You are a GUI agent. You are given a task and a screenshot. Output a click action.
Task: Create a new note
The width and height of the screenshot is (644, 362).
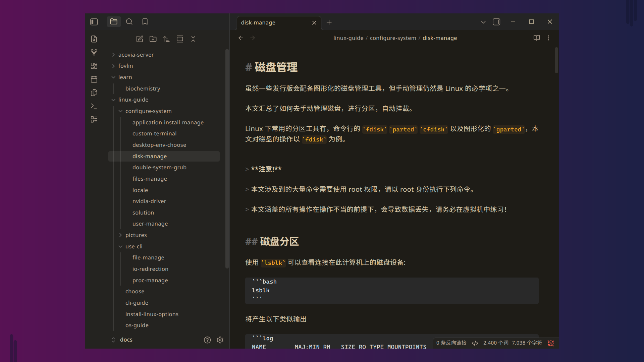tap(140, 39)
